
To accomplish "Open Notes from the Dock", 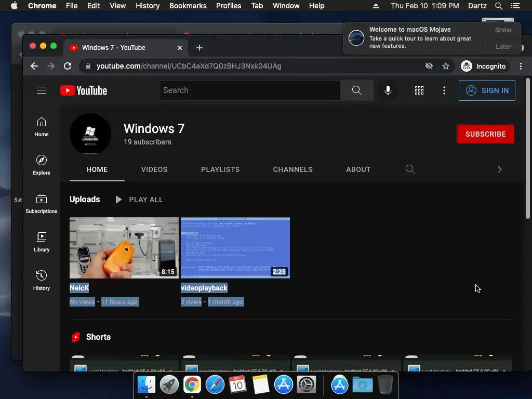I will (x=261, y=385).
